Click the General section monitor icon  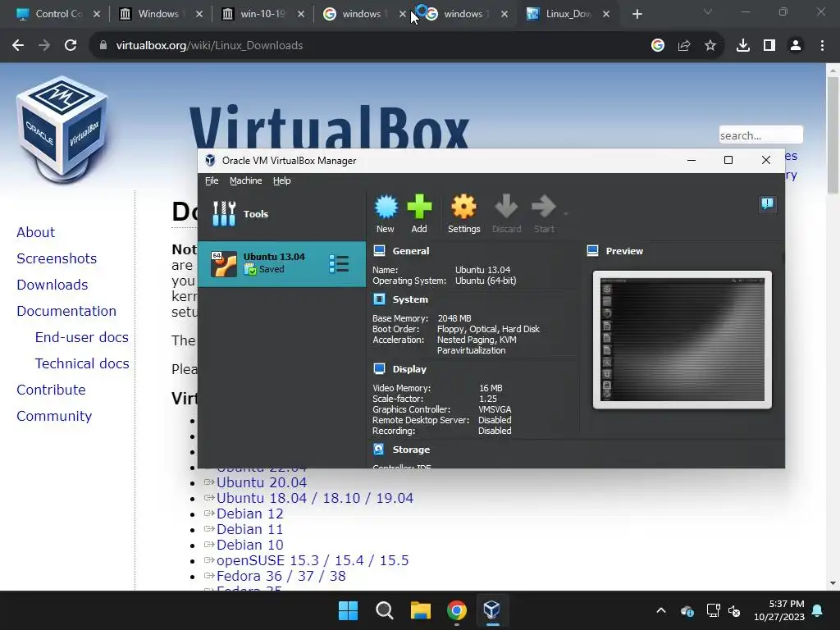(379, 251)
